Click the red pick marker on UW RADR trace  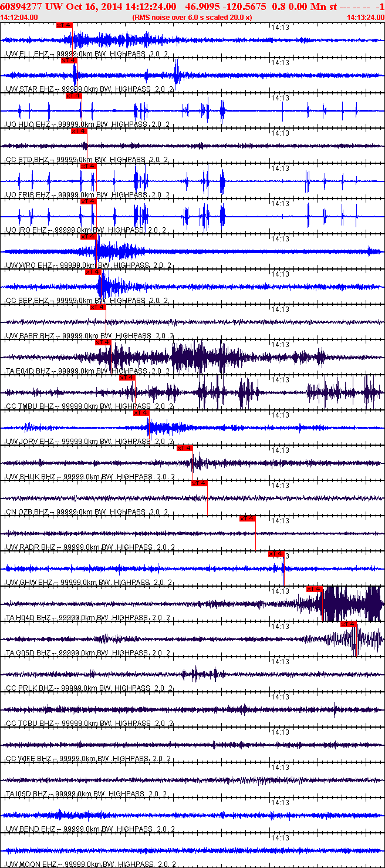[x=247, y=519]
